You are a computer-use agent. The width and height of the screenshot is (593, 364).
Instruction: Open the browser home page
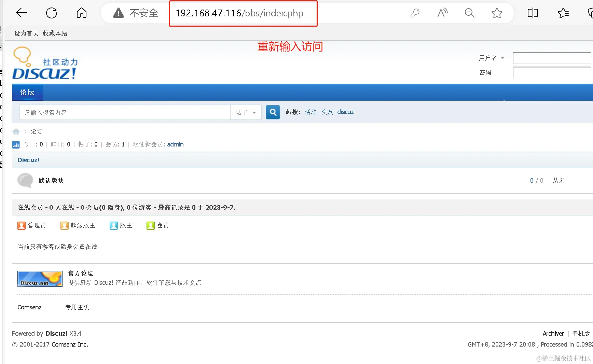pos(82,13)
